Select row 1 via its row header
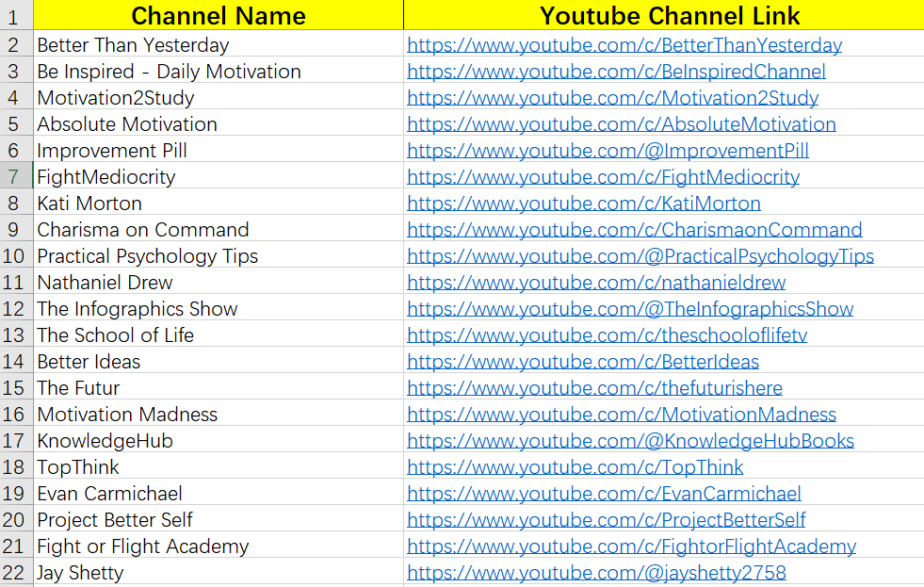Screen dimensions: 924x587 pos(17,15)
